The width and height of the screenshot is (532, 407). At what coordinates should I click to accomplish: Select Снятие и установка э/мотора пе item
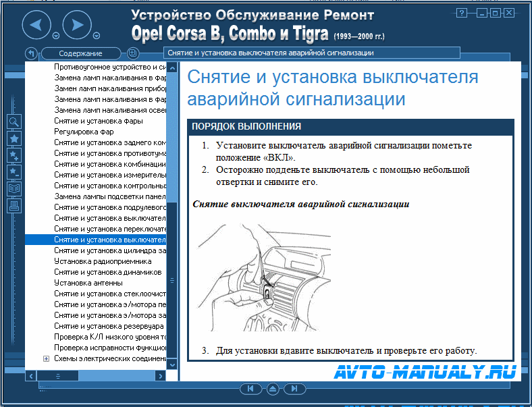(110, 304)
